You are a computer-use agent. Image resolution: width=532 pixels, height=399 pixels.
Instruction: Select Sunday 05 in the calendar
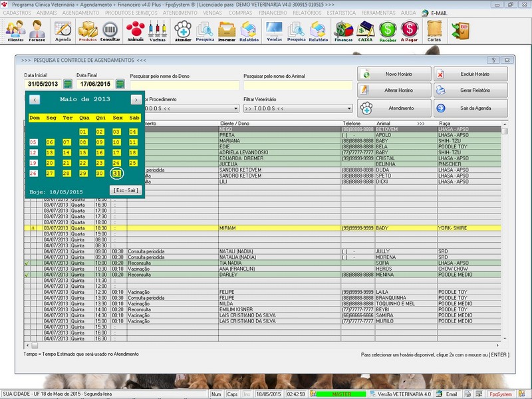[x=33, y=142]
